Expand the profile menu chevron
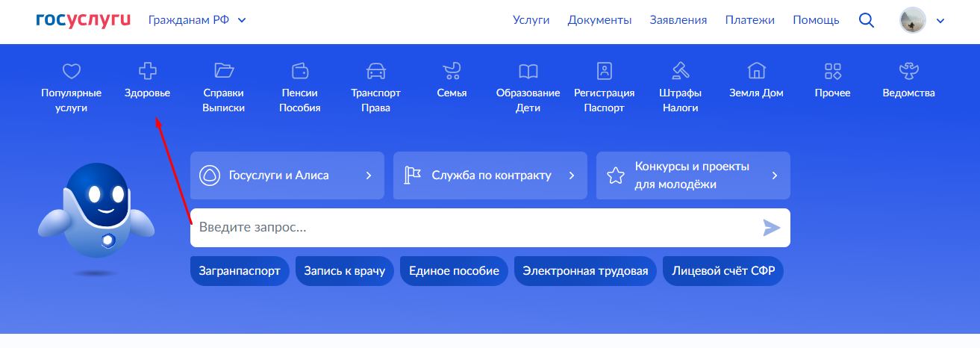The width and height of the screenshot is (980, 348). pos(940,21)
